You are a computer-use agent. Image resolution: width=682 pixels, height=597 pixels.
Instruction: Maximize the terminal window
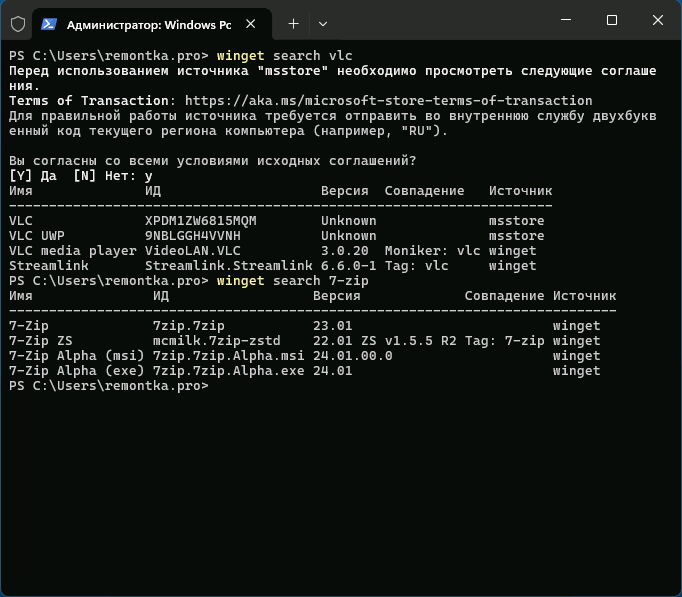pos(611,21)
